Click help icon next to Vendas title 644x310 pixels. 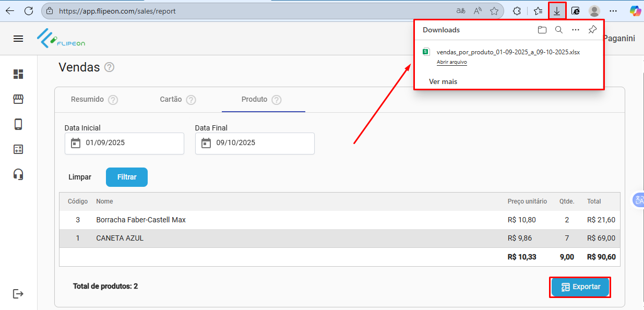coord(109,67)
